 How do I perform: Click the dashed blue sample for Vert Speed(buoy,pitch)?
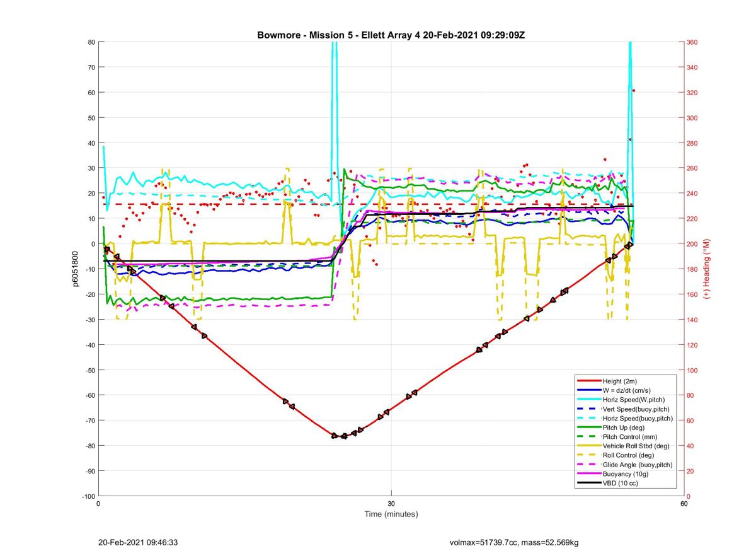tap(588, 409)
